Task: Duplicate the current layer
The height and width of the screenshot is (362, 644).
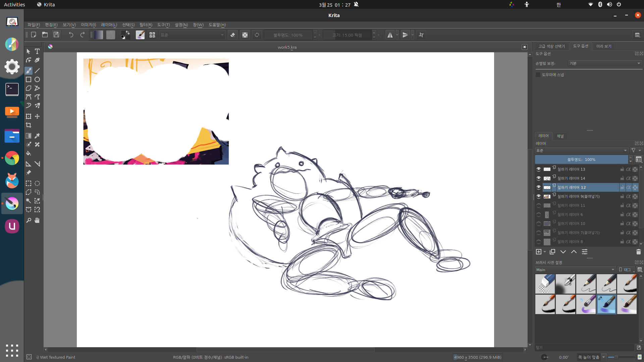Action: (x=552, y=252)
